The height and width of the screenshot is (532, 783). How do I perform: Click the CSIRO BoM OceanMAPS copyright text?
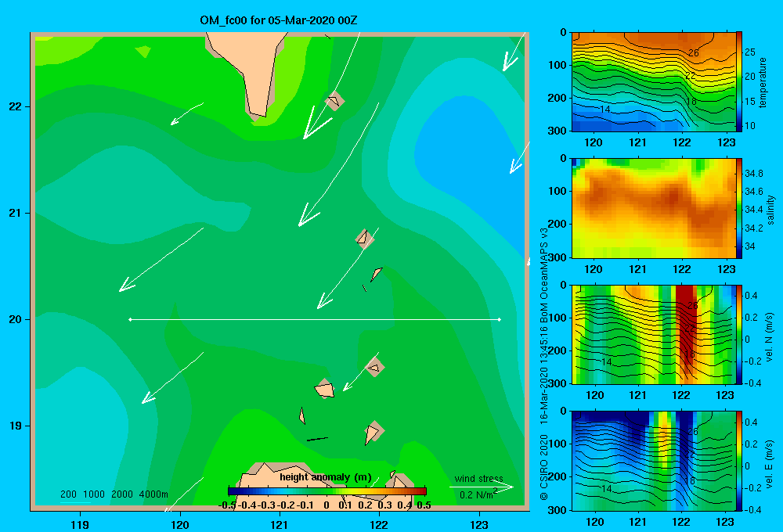[544, 365]
